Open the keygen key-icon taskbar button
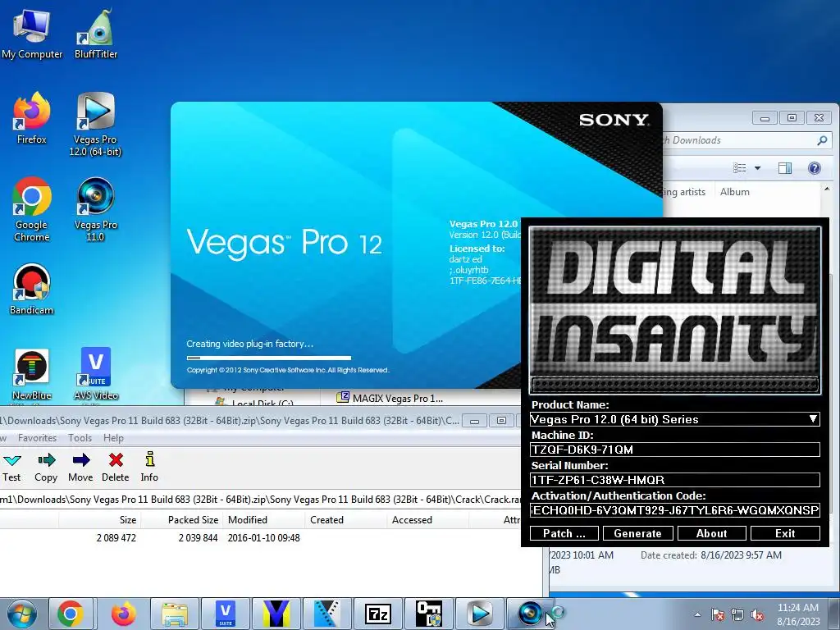 point(428,614)
